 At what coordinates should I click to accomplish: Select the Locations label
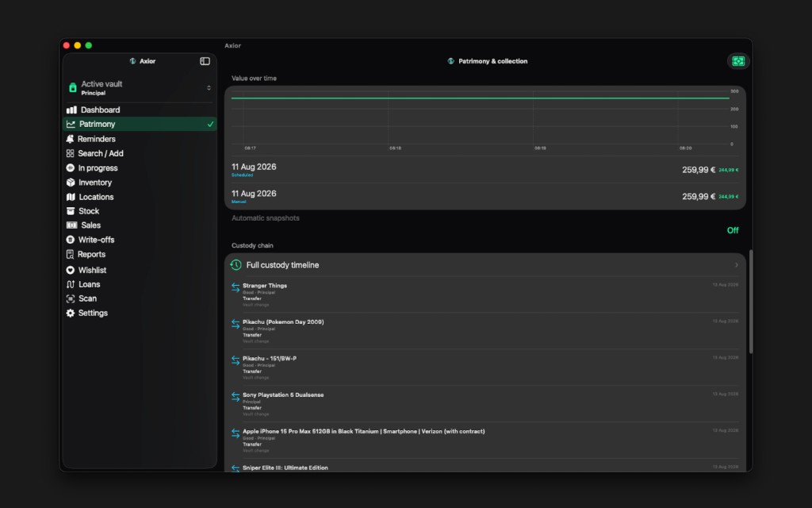pyautogui.click(x=96, y=197)
